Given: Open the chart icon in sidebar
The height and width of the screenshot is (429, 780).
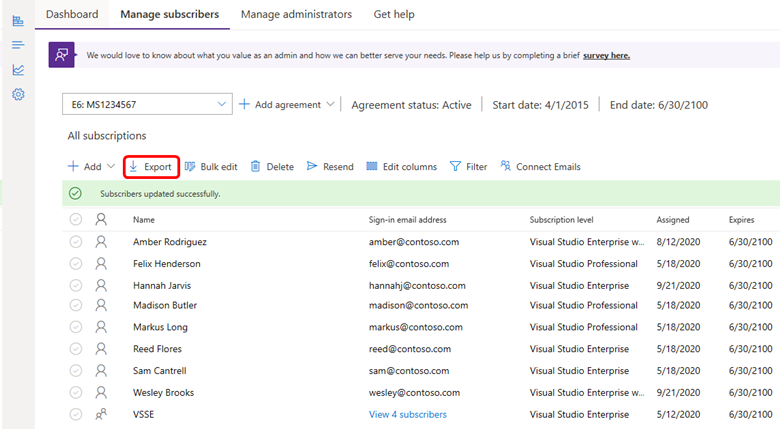Looking at the screenshot, I should click(18, 70).
